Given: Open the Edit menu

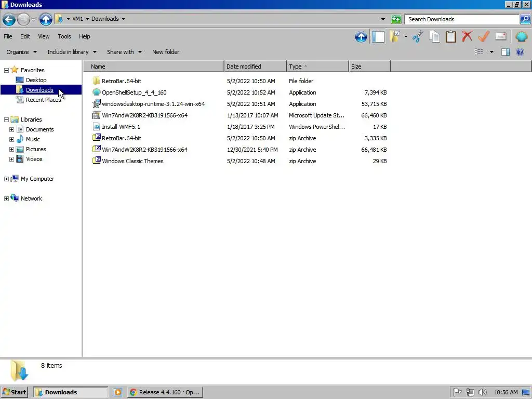Looking at the screenshot, I should 25,36.
